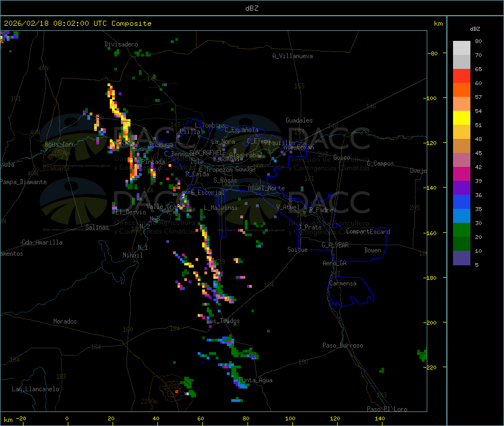Click the S_Rosas place label
Viewport: 504px width, 426px height.
tap(225, 180)
